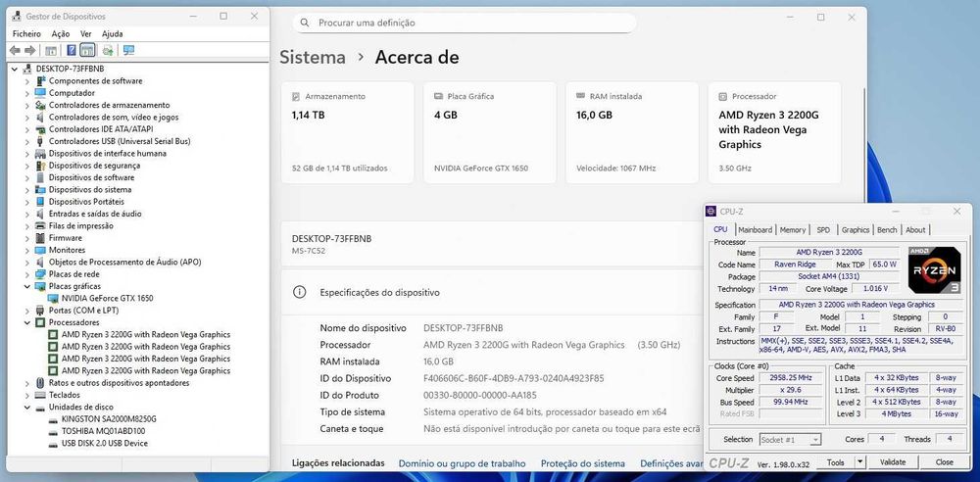The height and width of the screenshot is (482, 980).
Task: Click the update driver toolbar icon
Action: 108,51
